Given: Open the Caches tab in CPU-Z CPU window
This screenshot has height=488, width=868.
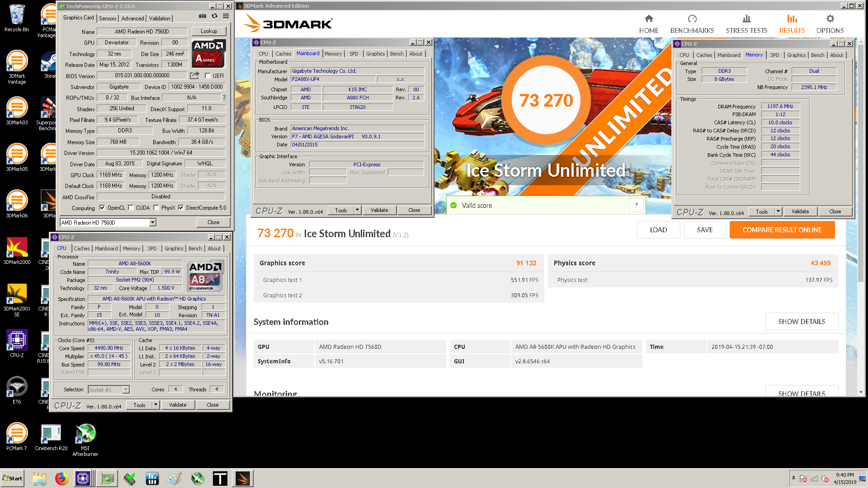Looking at the screenshot, I should 82,249.
